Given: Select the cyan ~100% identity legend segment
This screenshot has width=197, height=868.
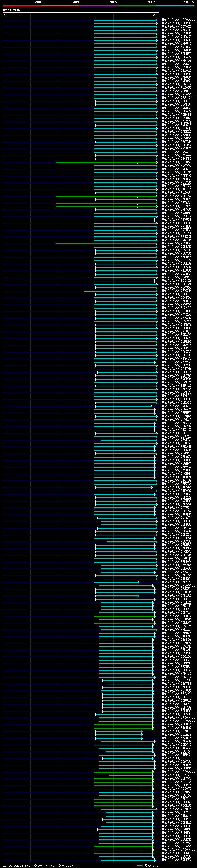Looking at the screenshot, I should point(175,6).
